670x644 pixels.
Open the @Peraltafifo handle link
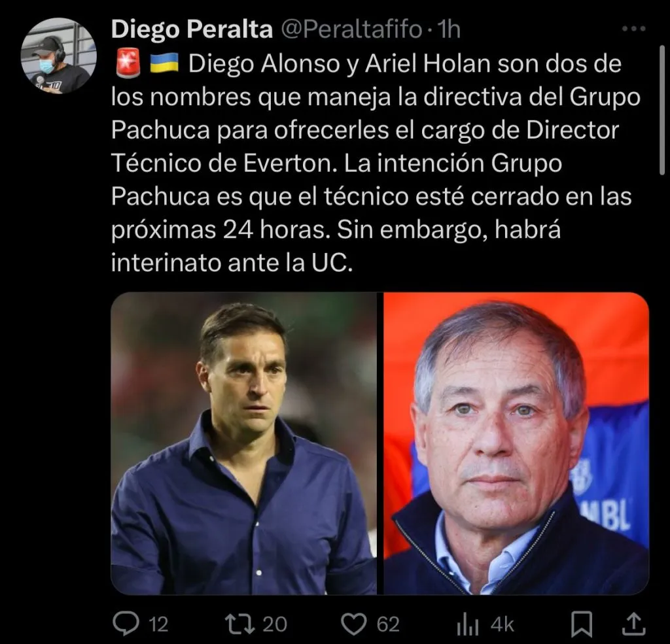tap(351, 29)
